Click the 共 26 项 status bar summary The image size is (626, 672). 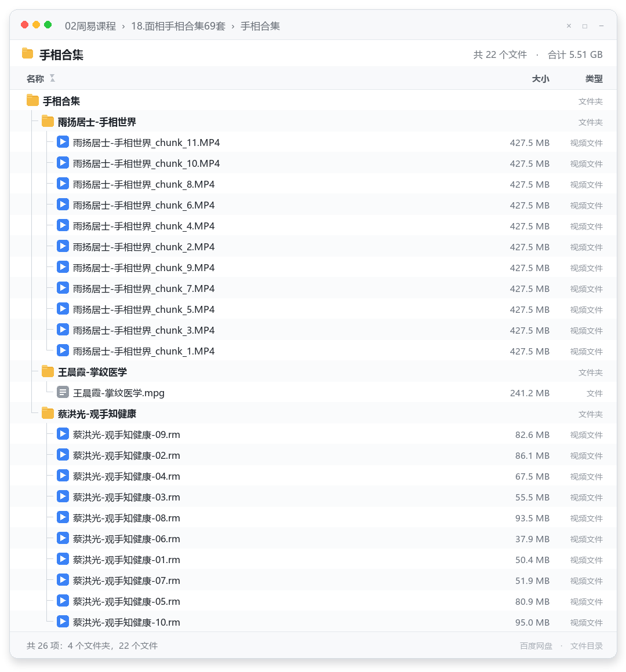point(92,646)
